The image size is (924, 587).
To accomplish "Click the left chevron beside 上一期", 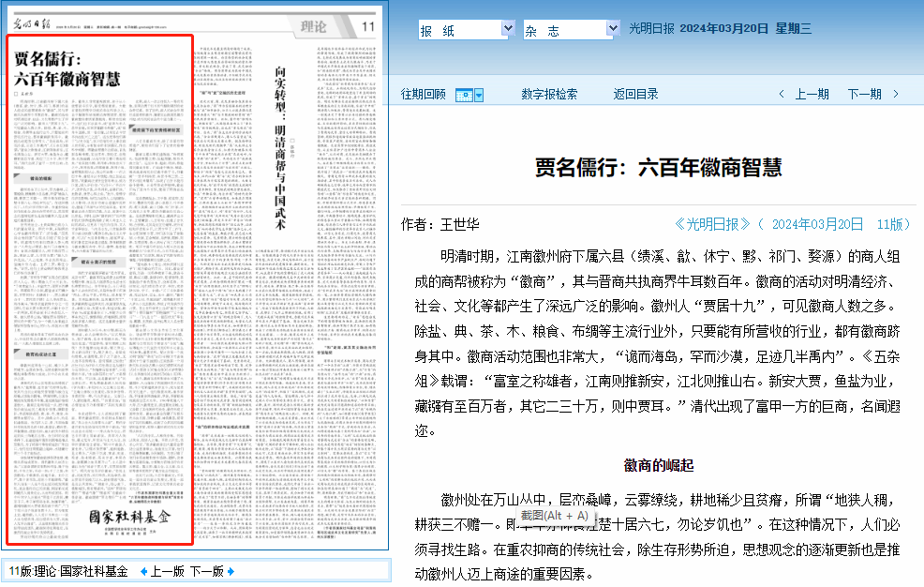I will click(782, 94).
